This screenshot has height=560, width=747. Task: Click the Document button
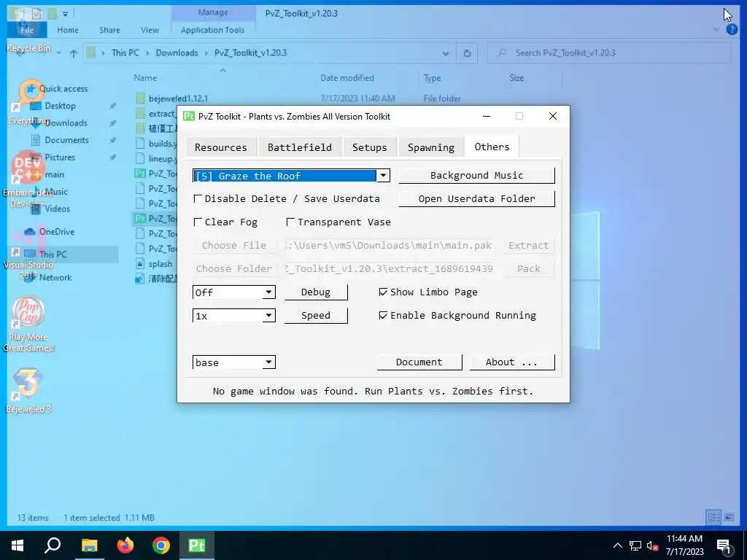pos(419,362)
